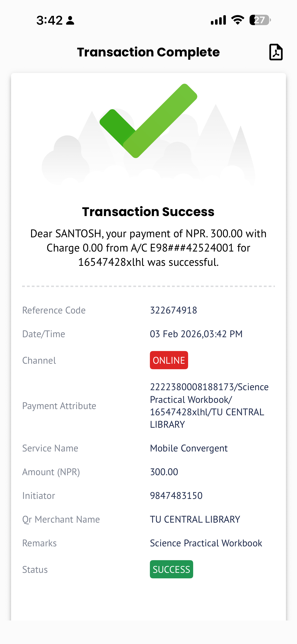The image size is (297, 644).
Task: Tap the large green checkmark illustration
Action: click(x=148, y=121)
